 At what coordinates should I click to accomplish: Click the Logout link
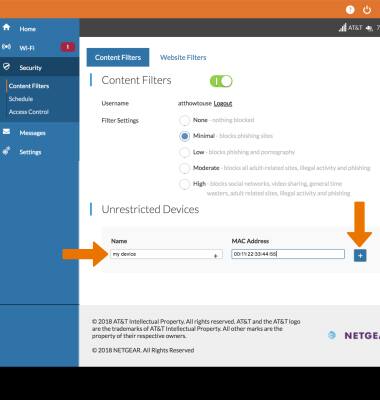tap(223, 103)
